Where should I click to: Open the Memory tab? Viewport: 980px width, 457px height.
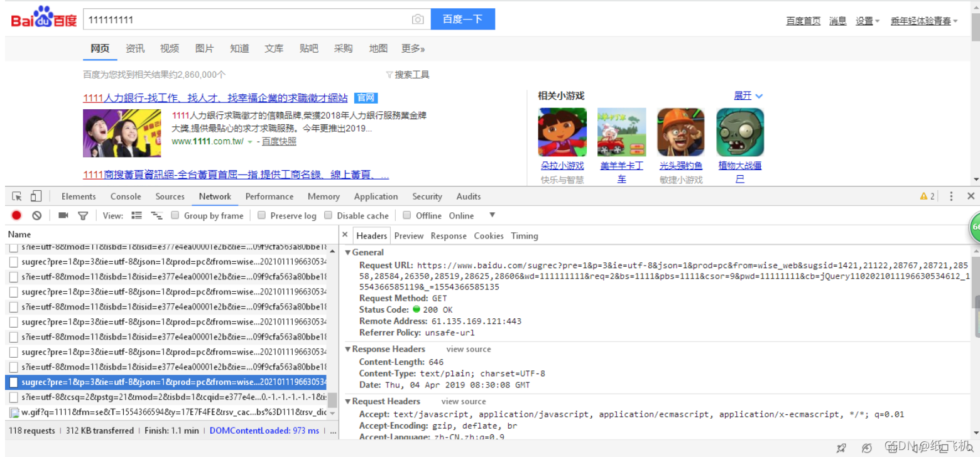coord(324,196)
